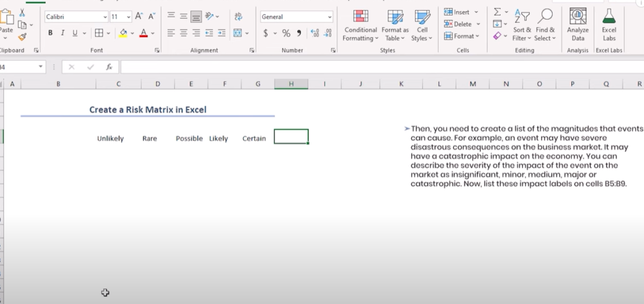Open the Borders dropdown arrow
Screen dimensions: 644x304
(109, 33)
